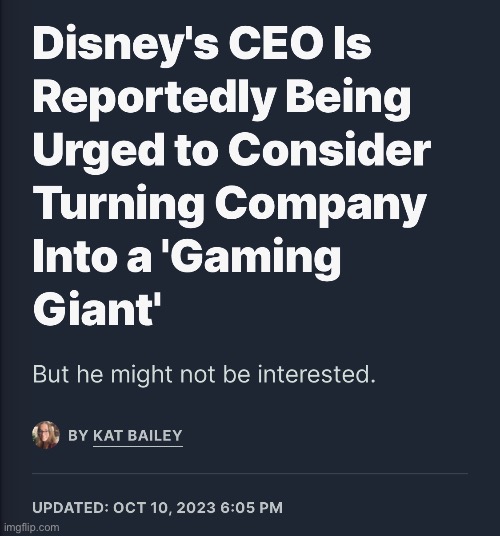Viewport: 500px width, 536px height.
Task: Click Kat Bailey's author avatar photo
Action: coord(46,435)
